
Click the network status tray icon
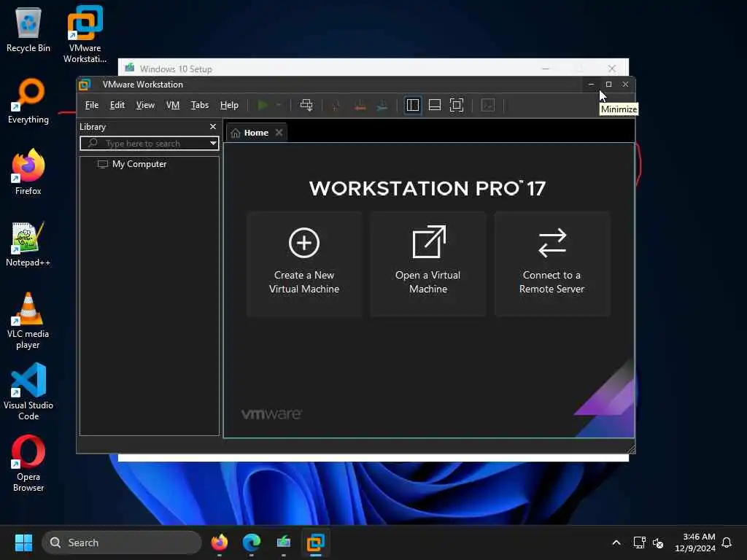[639, 542]
